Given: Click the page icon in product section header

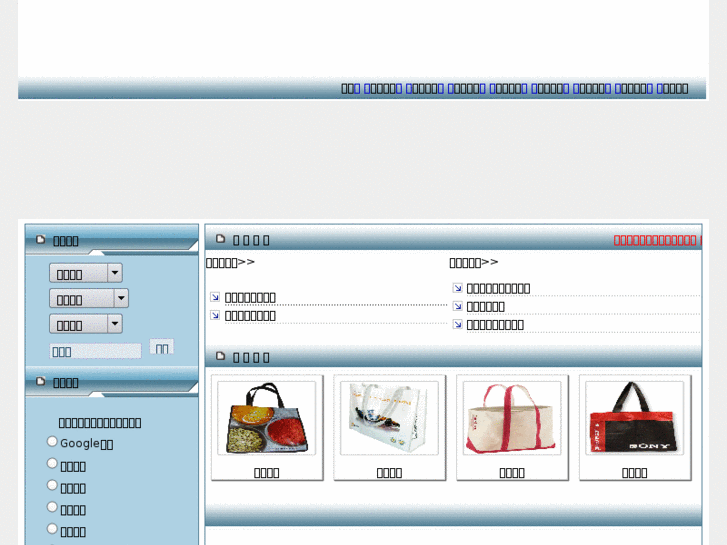Looking at the screenshot, I should click(x=221, y=356).
